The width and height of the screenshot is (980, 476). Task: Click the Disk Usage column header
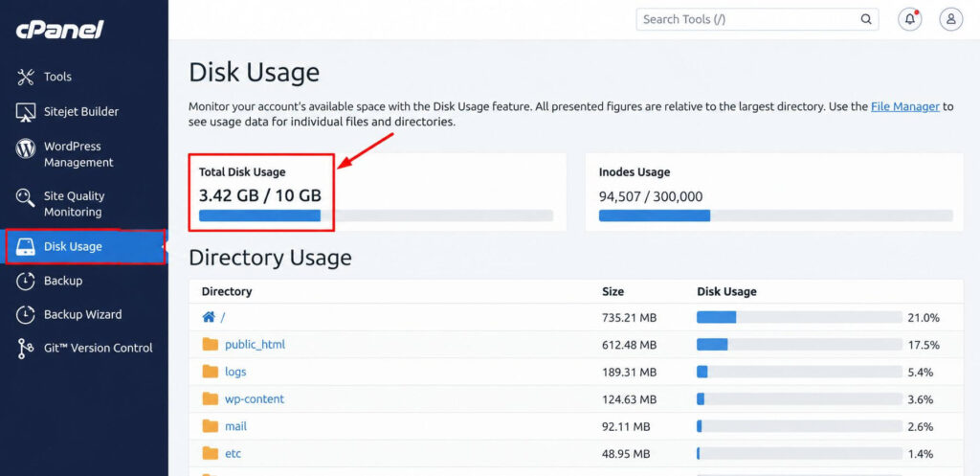tap(727, 291)
